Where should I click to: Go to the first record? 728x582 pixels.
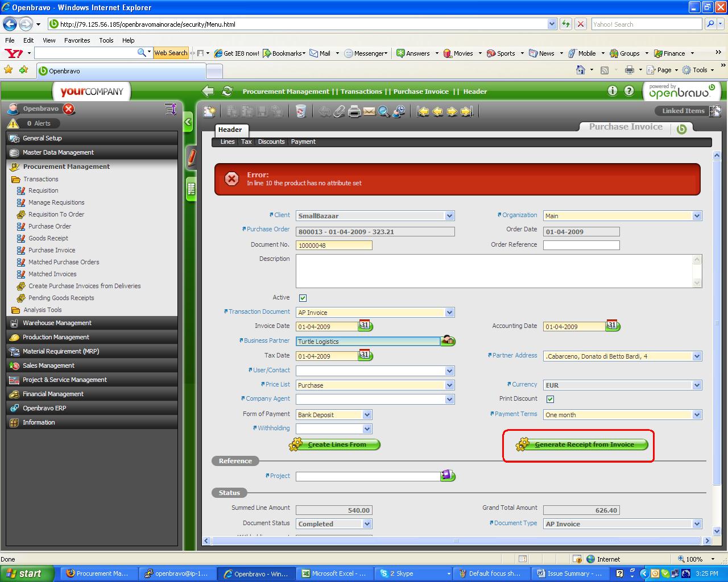423,111
